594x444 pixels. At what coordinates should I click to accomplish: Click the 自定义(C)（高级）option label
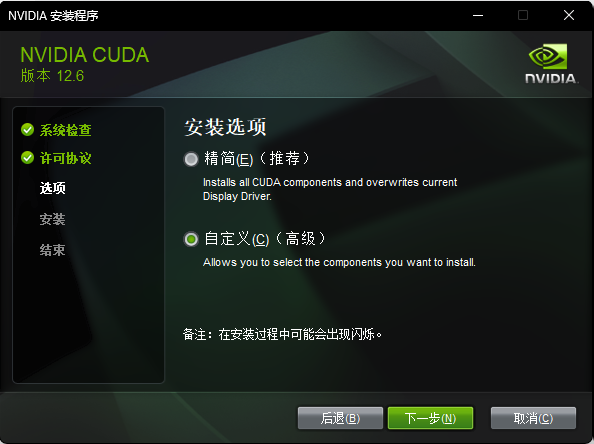265,239
